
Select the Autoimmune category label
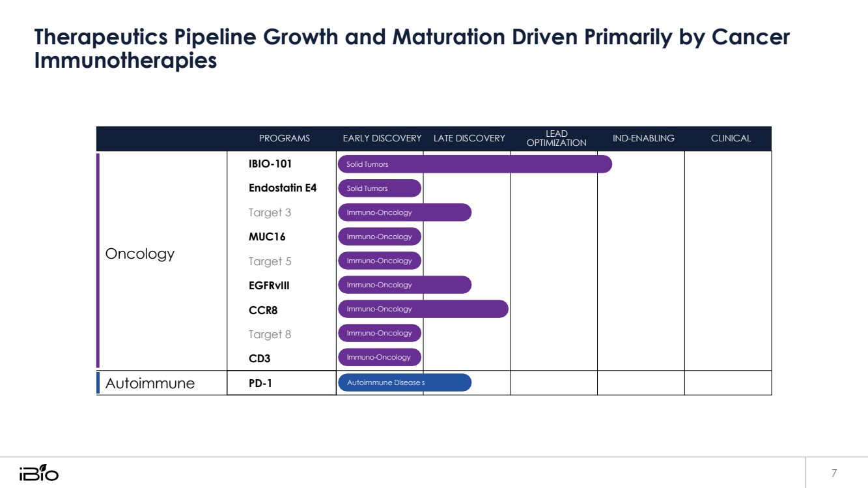[150, 383]
